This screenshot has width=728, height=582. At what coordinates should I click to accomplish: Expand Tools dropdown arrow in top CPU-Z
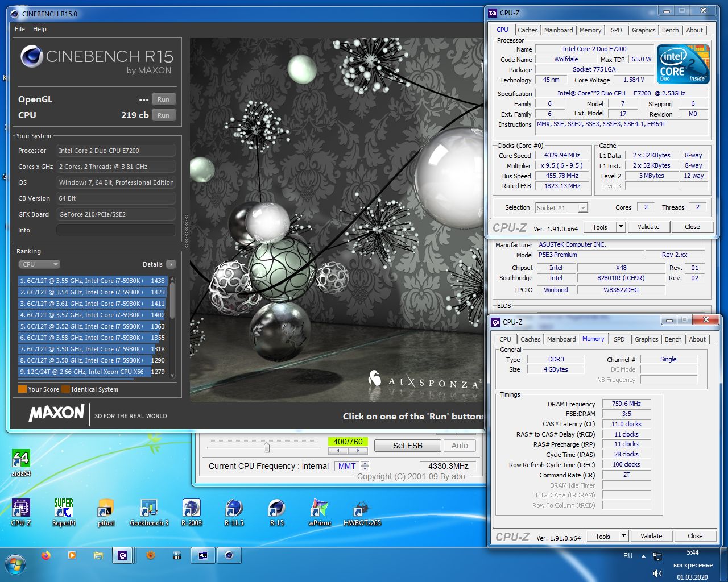coord(621,227)
